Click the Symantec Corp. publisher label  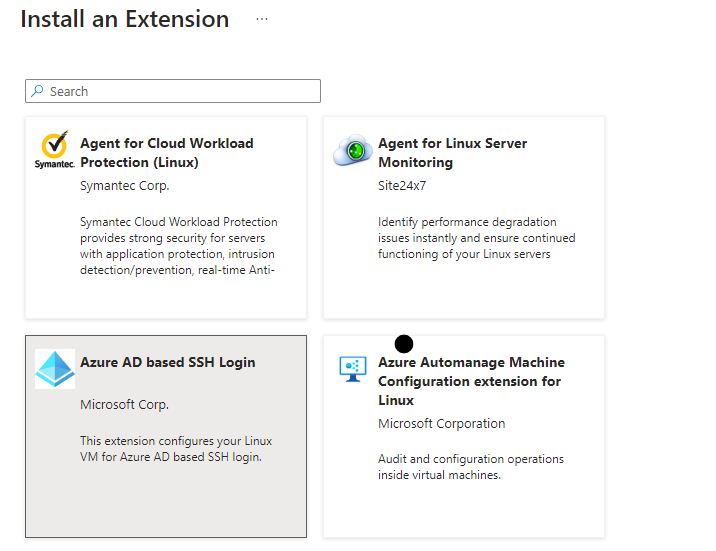tap(124, 185)
